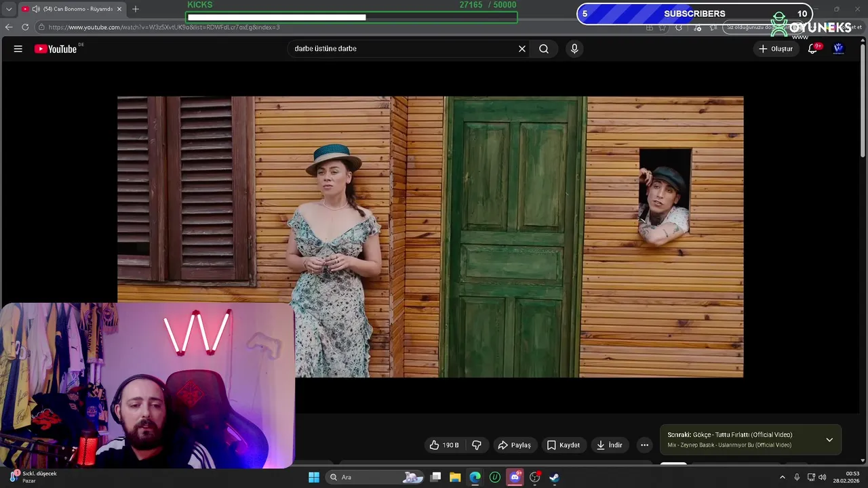Open the clock showing 00:53
The height and width of the screenshot is (488, 868).
tap(848, 477)
